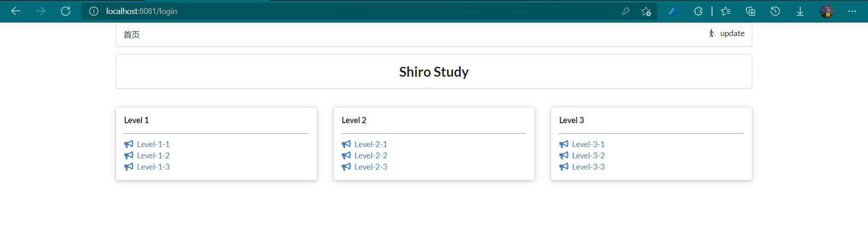868x231 pixels.
Task: Click the Level 1 card title
Action: click(137, 120)
